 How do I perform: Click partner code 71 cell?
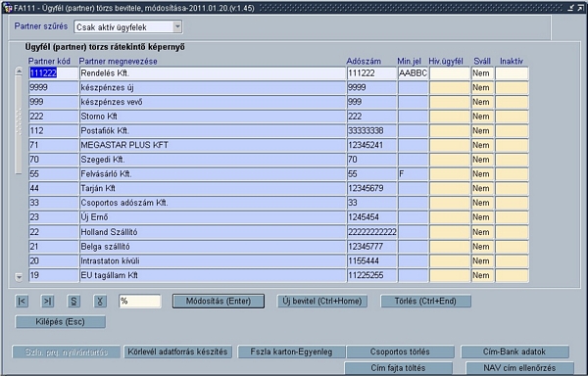(x=53, y=145)
